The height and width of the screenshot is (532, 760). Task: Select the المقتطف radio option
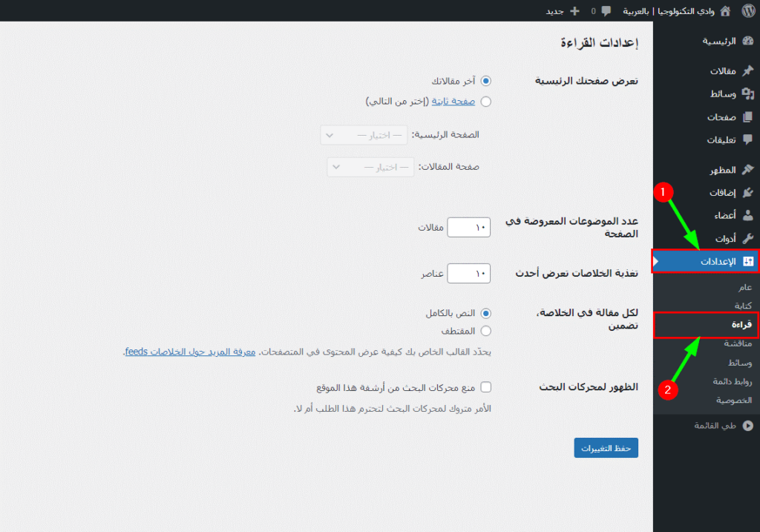485,331
